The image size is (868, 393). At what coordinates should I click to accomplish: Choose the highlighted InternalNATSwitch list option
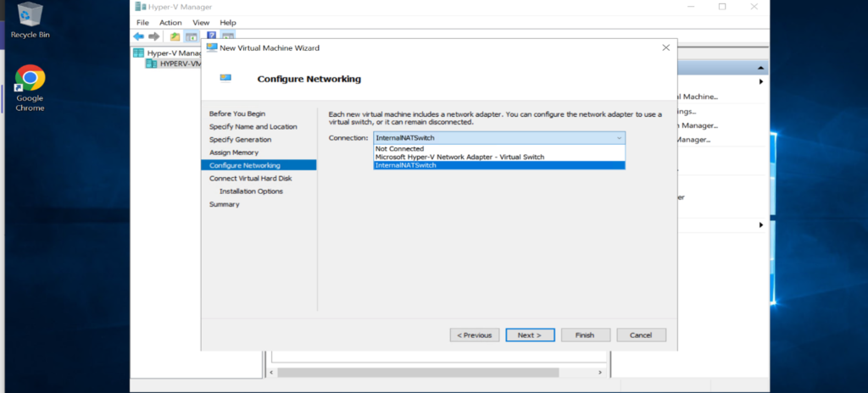tap(499, 165)
